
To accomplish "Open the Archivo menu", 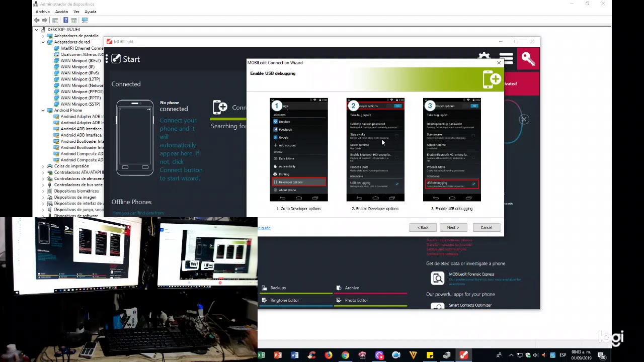I will coord(43,12).
